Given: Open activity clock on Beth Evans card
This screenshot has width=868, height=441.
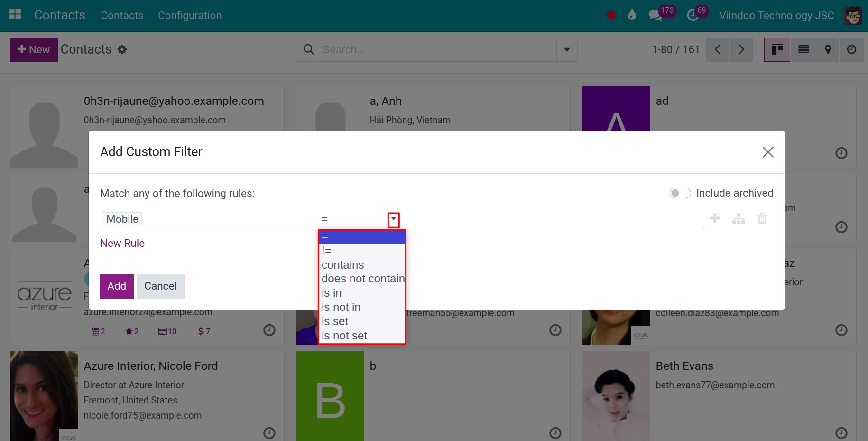Looking at the screenshot, I should (841, 433).
